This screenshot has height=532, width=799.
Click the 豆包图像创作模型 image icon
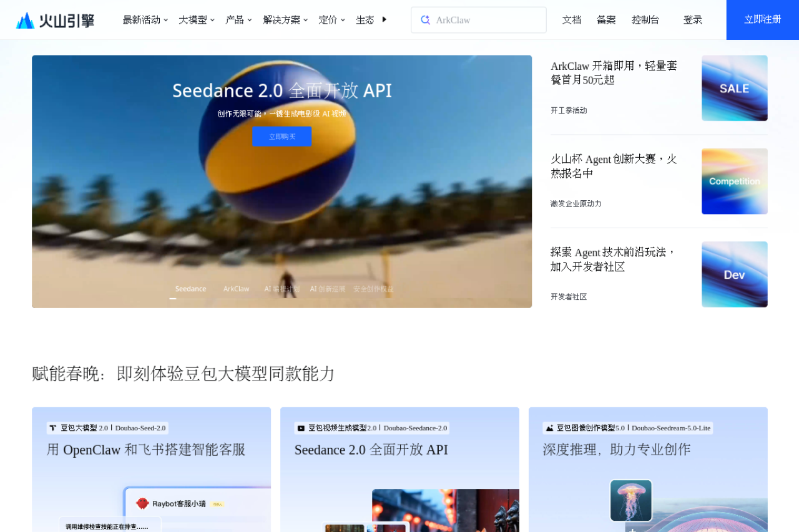pos(549,428)
